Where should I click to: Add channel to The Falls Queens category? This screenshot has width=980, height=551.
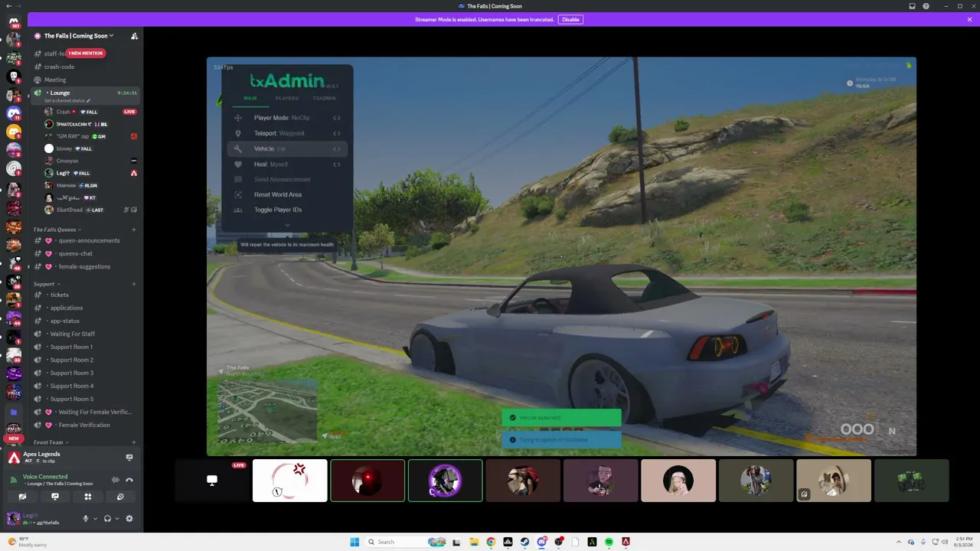[x=133, y=230]
